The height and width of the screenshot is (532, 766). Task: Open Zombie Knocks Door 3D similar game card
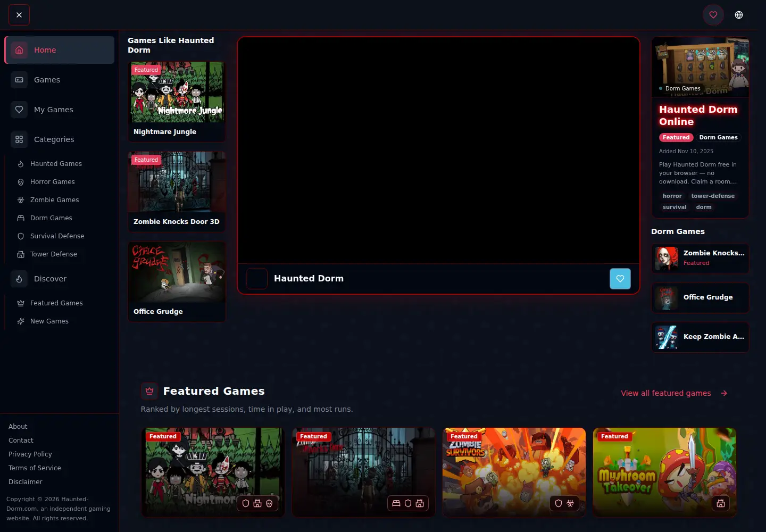[x=177, y=192]
